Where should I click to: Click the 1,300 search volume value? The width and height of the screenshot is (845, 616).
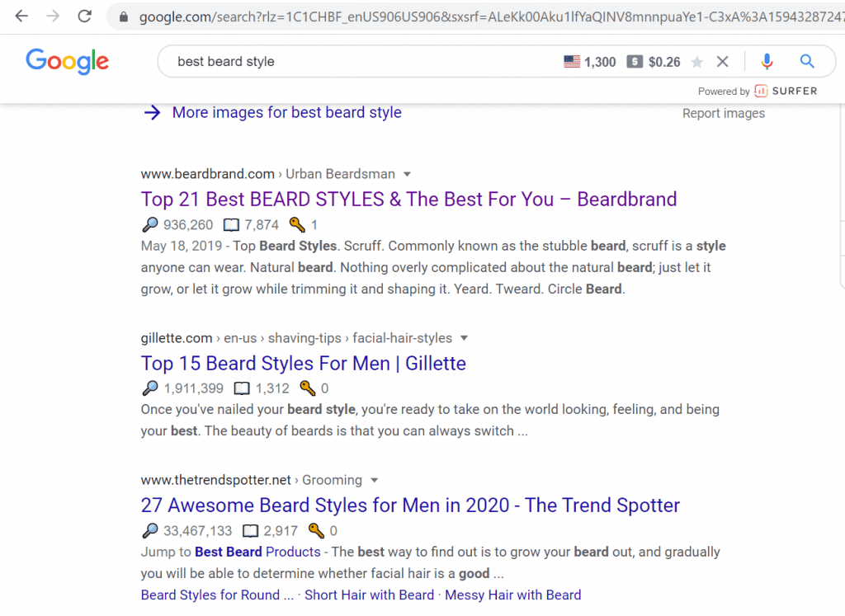click(x=600, y=62)
